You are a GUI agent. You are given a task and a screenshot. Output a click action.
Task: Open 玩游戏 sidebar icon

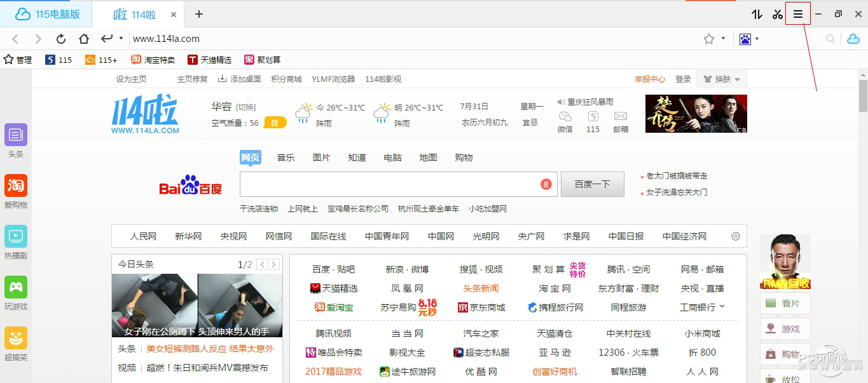click(16, 287)
